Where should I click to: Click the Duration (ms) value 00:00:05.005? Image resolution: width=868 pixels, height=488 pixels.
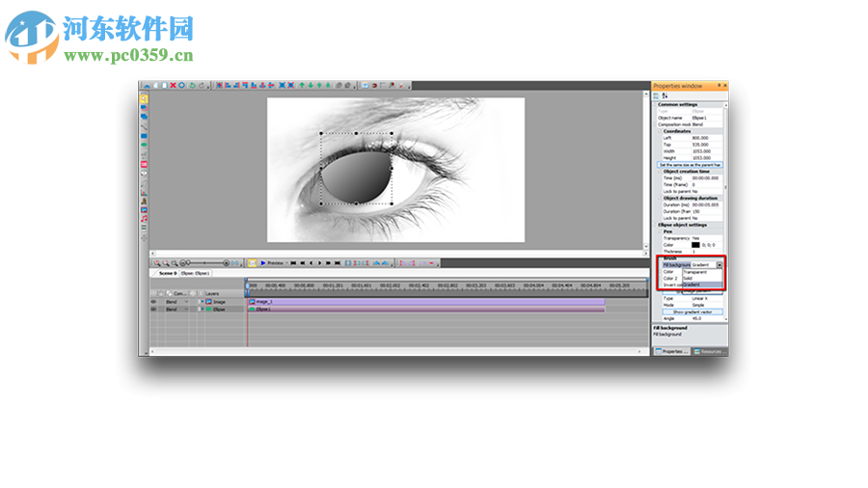(706, 204)
